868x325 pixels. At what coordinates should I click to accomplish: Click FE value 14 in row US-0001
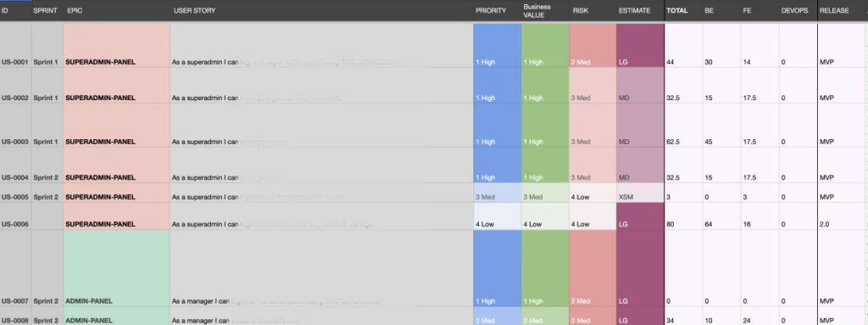pyautogui.click(x=760, y=46)
